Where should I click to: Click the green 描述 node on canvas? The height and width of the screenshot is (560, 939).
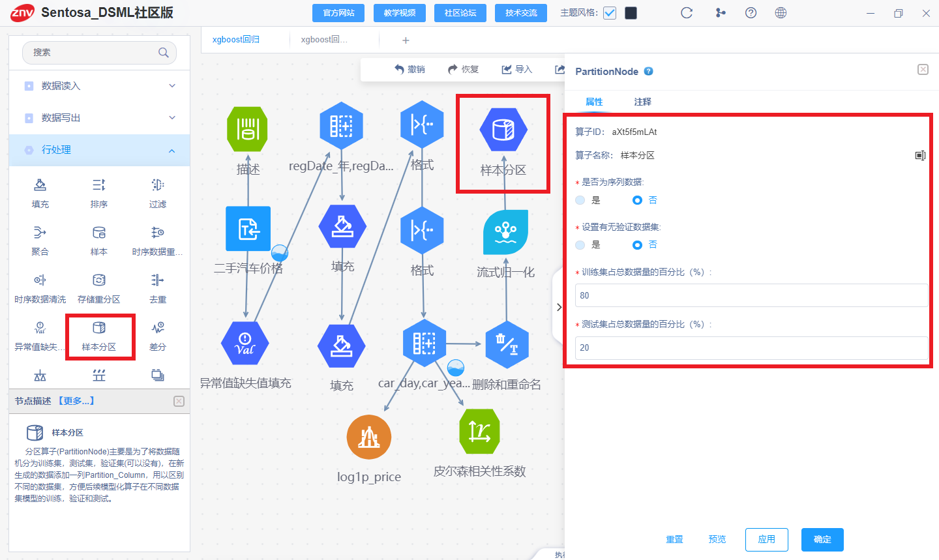(x=247, y=129)
